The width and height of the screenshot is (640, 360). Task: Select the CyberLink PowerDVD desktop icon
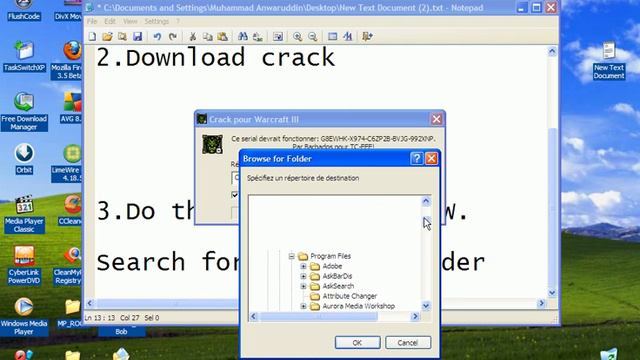(24, 265)
